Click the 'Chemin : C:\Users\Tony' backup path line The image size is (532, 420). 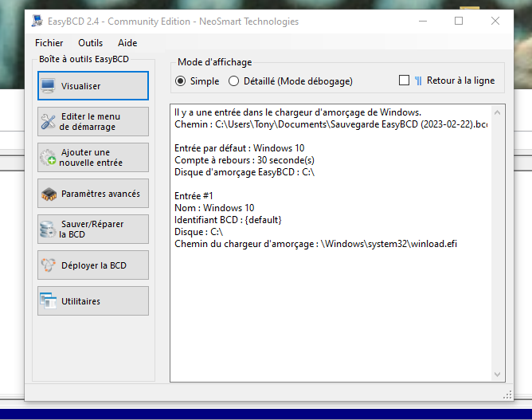pyautogui.click(x=331, y=124)
